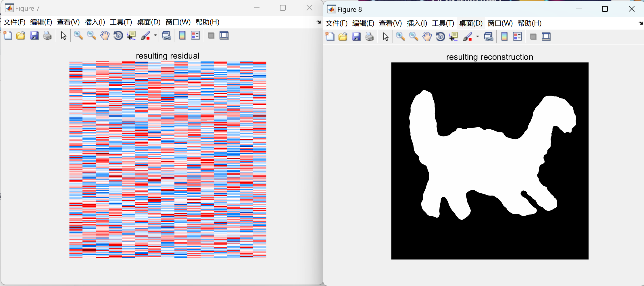
Task: Print figure icon in Figure 7
Action: click(48, 36)
